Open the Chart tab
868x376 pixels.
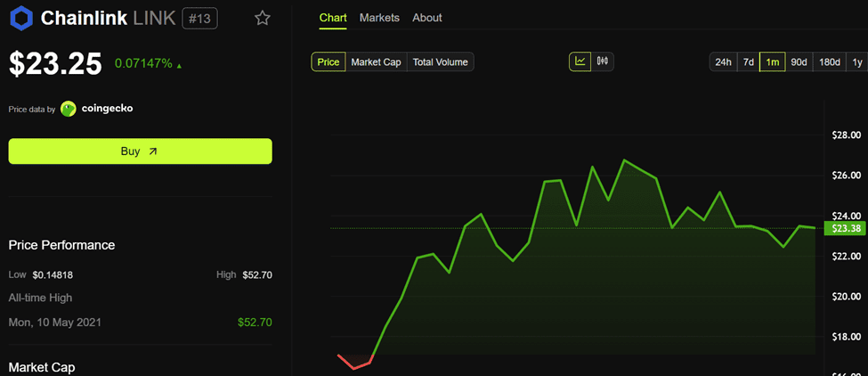(333, 18)
